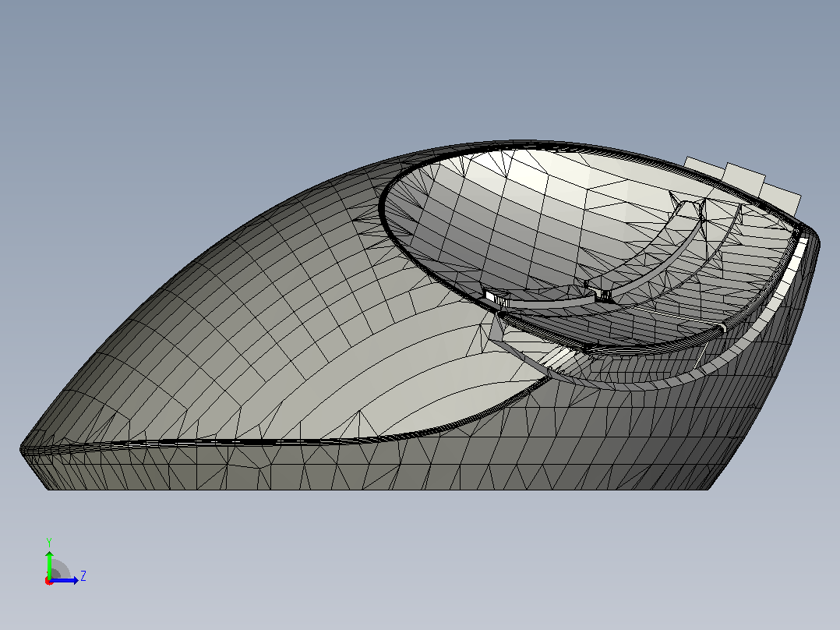The image size is (840, 630).
Task: Select the meshed 3D shell model
Action: point(420,316)
